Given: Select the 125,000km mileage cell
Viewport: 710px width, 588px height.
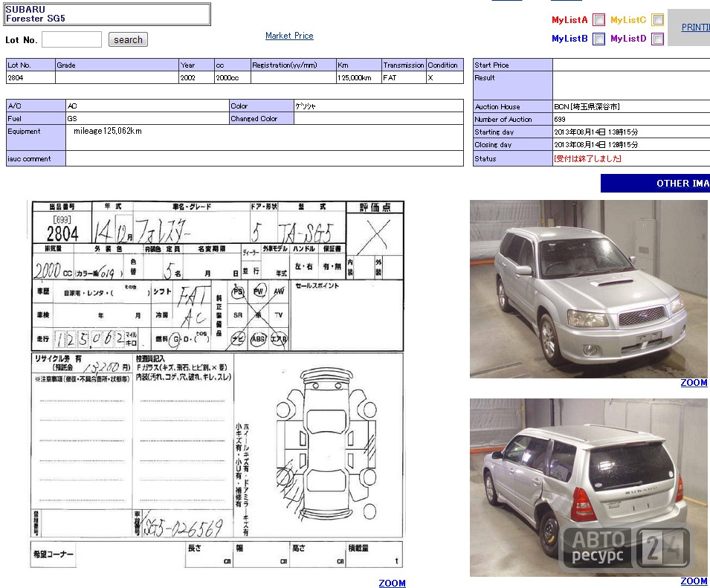Looking at the screenshot, I should point(358,77).
